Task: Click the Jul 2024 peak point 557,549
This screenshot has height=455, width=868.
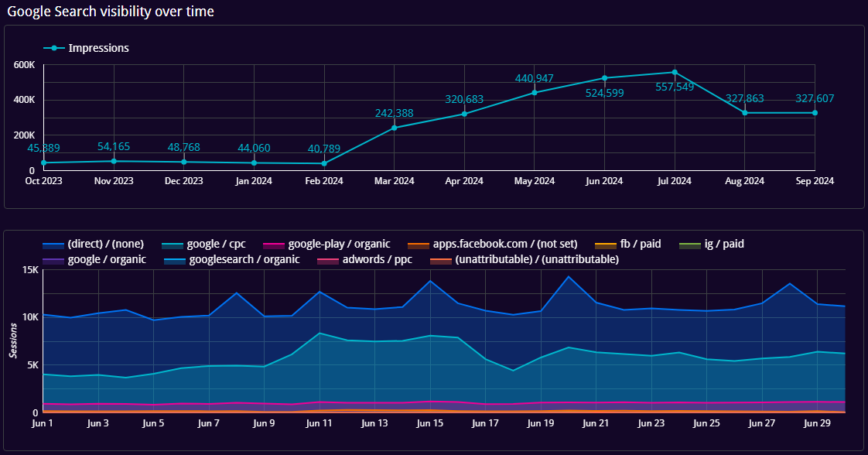Action: (x=675, y=72)
